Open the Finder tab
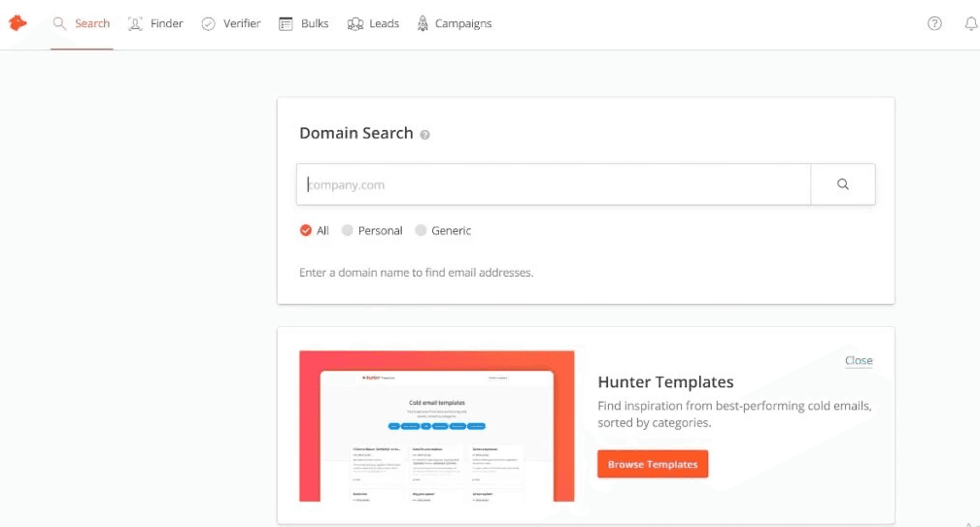Viewport: 980px width, 527px height. click(155, 23)
